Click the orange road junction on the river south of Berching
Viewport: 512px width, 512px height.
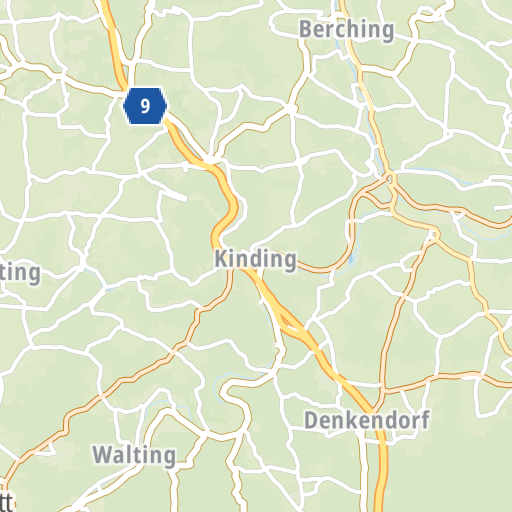click(390, 175)
